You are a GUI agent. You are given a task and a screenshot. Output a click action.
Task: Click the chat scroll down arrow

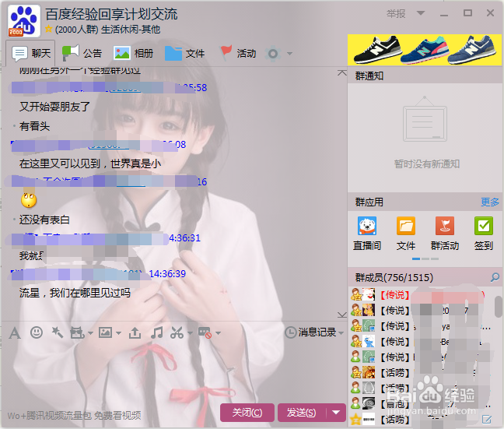click(x=342, y=315)
